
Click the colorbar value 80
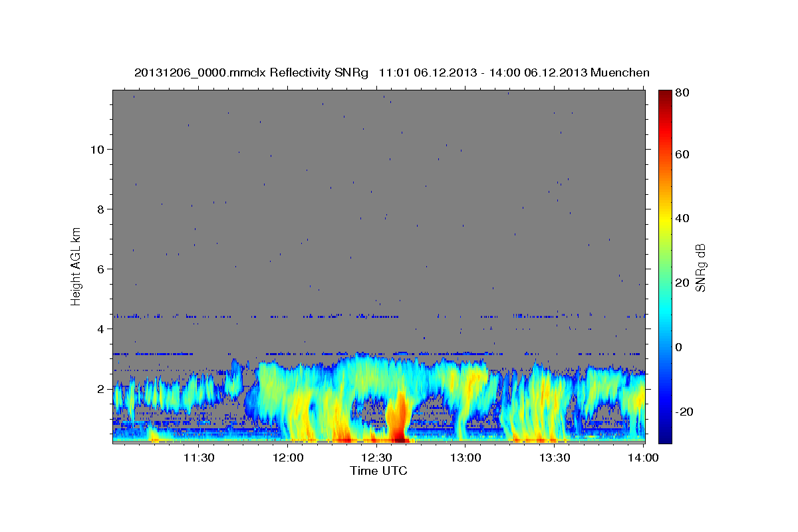(x=682, y=92)
